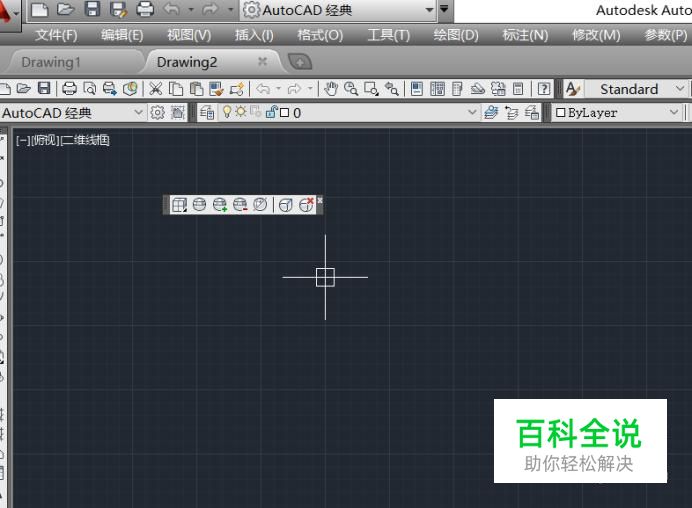Click the Copy icon in Standard toolbar

point(176,89)
